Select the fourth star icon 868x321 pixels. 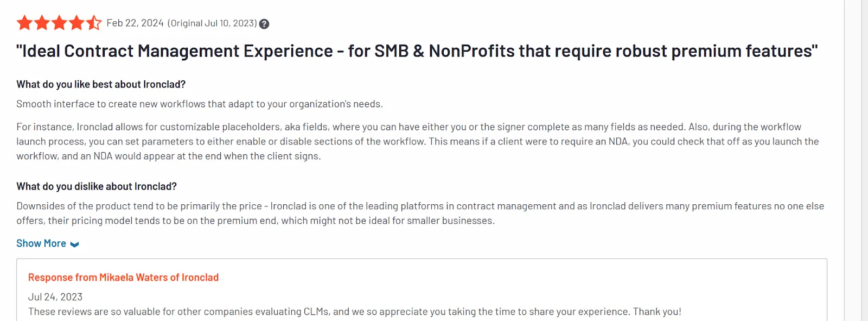pos(77,23)
